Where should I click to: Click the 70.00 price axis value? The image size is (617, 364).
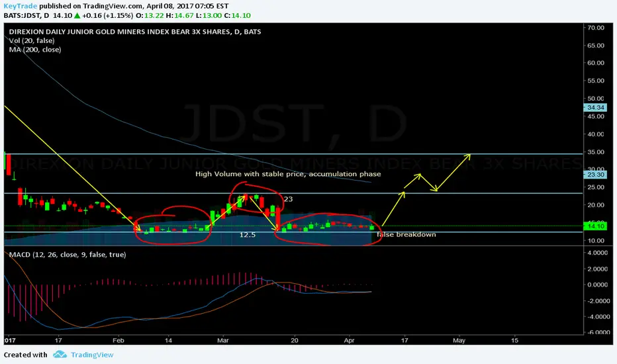coord(596,28)
